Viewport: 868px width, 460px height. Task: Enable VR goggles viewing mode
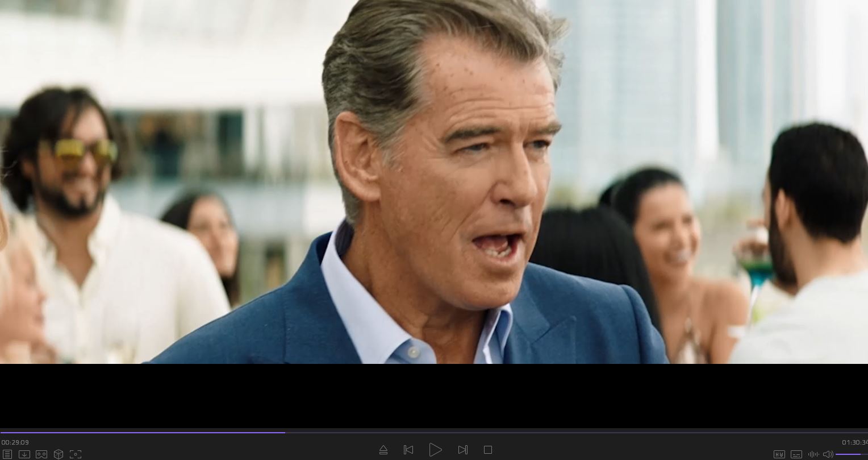pos(41,454)
